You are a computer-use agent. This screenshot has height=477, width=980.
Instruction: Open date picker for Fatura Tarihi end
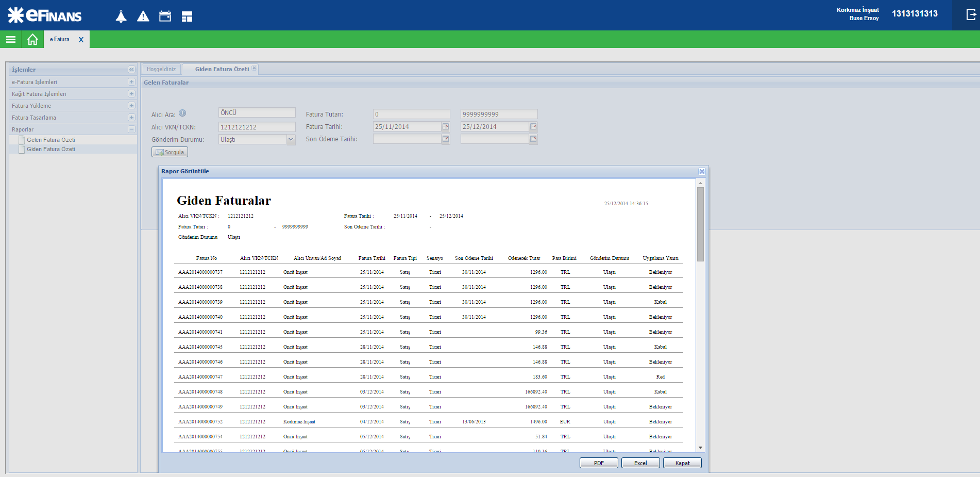[533, 126]
